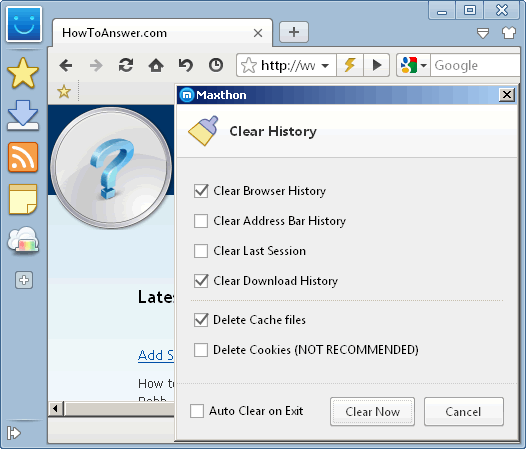Click the play arrow go button

tap(377, 65)
